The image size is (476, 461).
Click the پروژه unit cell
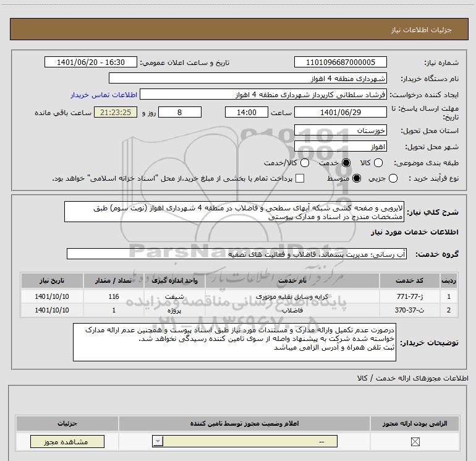point(174,310)
